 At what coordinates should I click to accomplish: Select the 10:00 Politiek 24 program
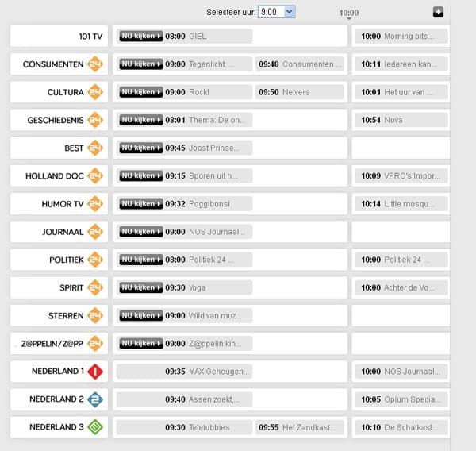(x=401, y=260)
